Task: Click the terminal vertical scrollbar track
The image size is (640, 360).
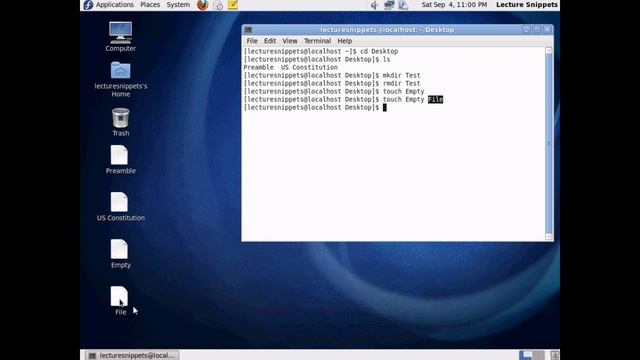Action: [549, 144]
